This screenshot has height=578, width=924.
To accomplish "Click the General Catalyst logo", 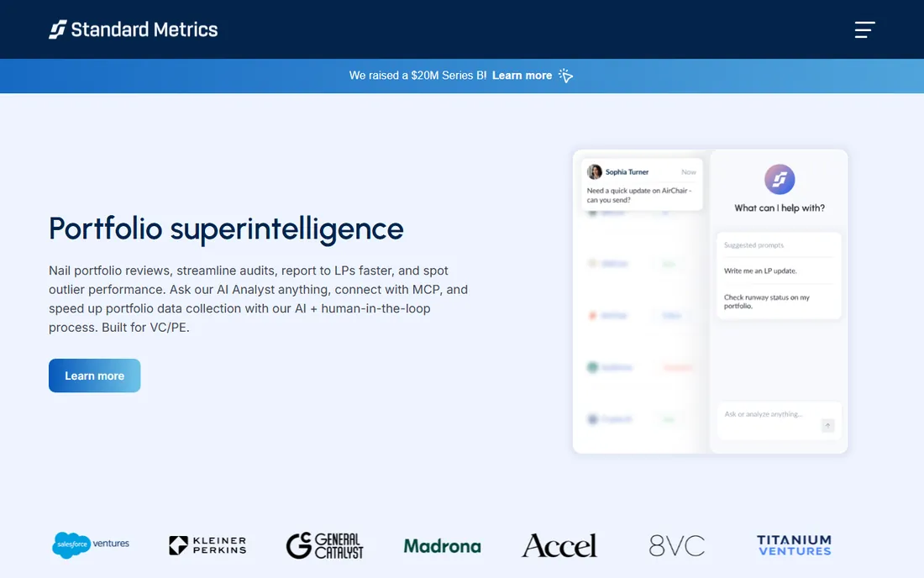I will [325, 545].
